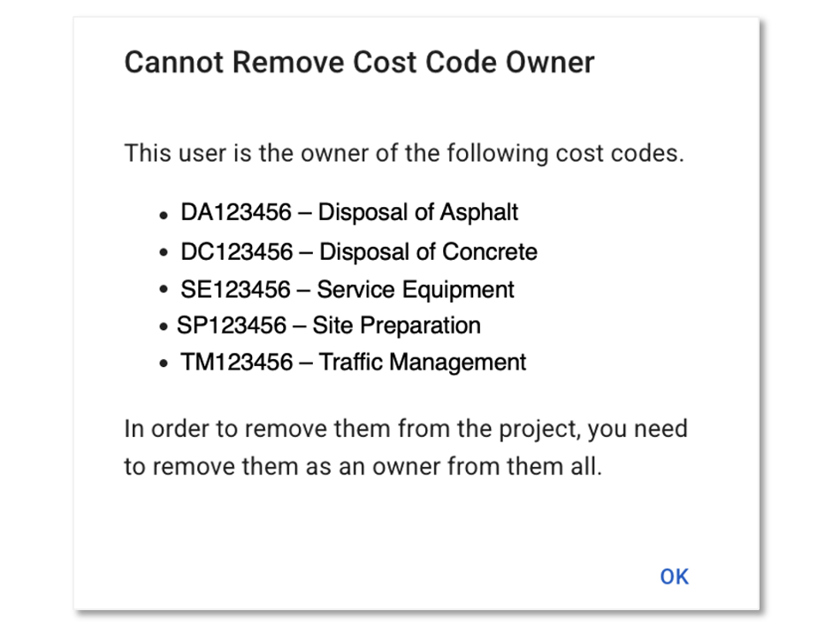Select the TM123456 cost code text
Screen dimensions: 840x642
tap(237, 363)
